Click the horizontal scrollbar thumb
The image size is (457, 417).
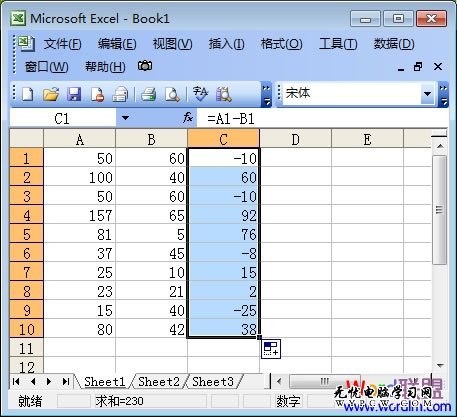(324, 381)
